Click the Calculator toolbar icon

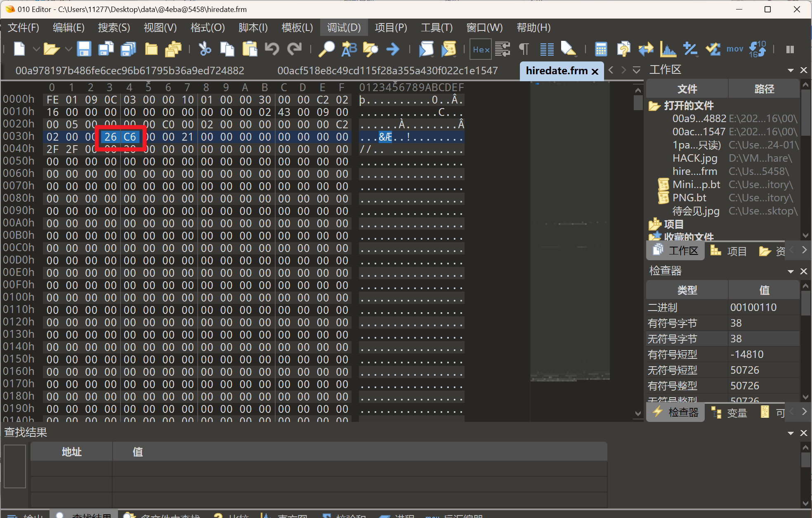click(x=601, y=49)
